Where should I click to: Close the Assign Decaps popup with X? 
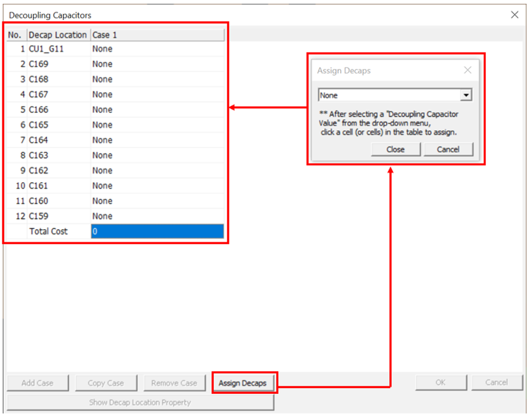point(467,71)
